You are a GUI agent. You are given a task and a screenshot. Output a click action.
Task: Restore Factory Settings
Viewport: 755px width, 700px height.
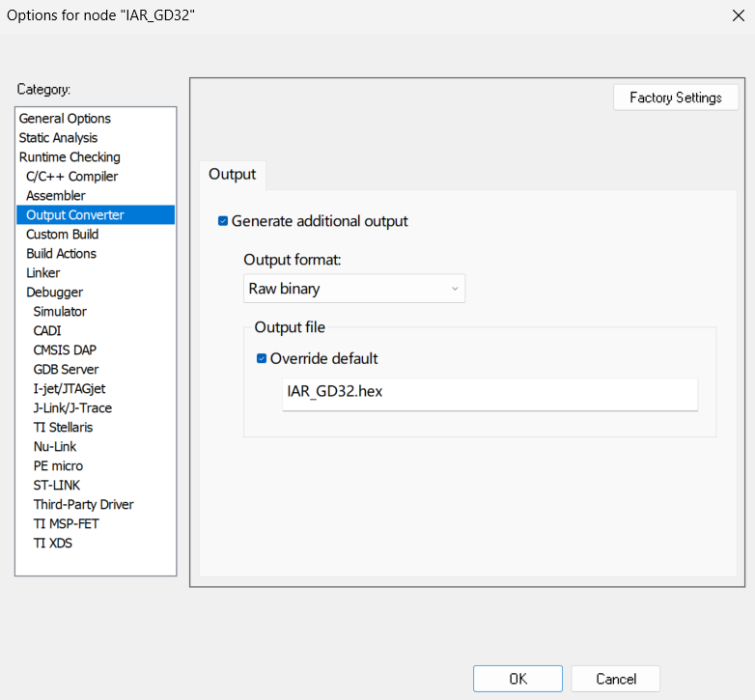(676, 98)
